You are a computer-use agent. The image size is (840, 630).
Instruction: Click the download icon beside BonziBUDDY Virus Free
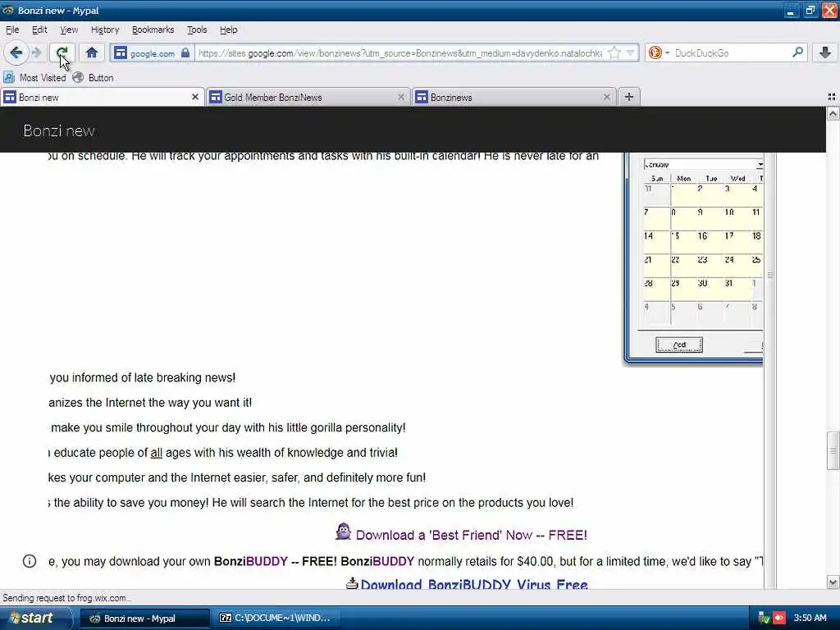352,583
